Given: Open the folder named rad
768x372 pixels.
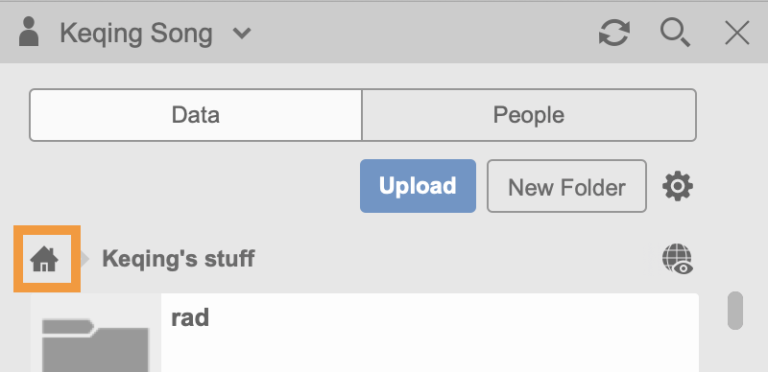Looking at the screenshot, I should 190,319.
